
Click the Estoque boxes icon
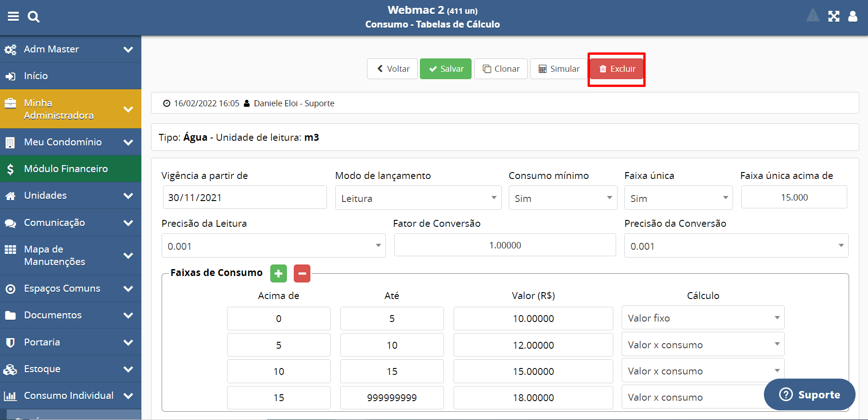pyautogui.click(x=10, y=369)
